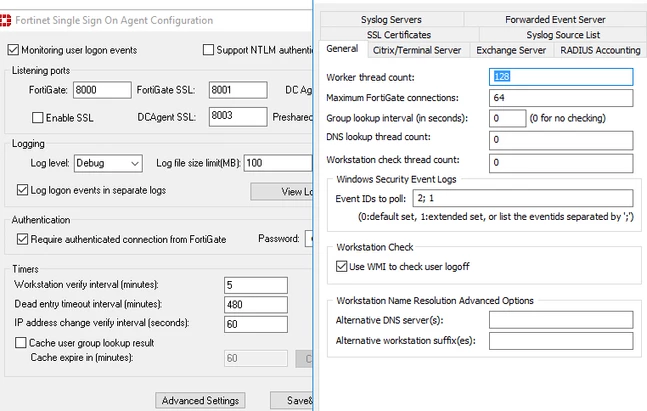Enable Cache user group lookup result
The image size is (647, 411).
(x=21, y=342)
